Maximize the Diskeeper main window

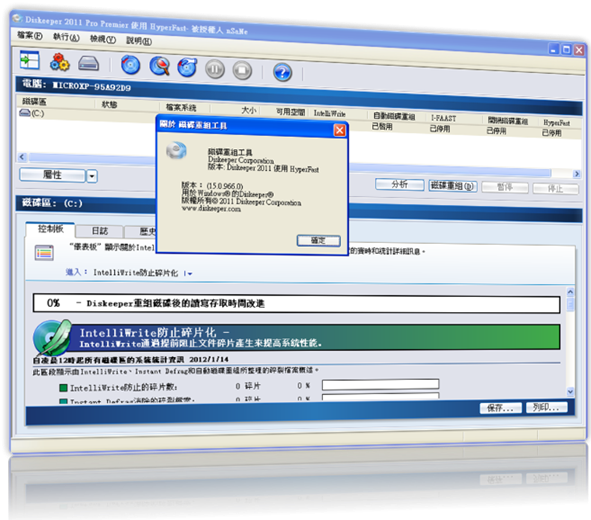tap(566, 49)
